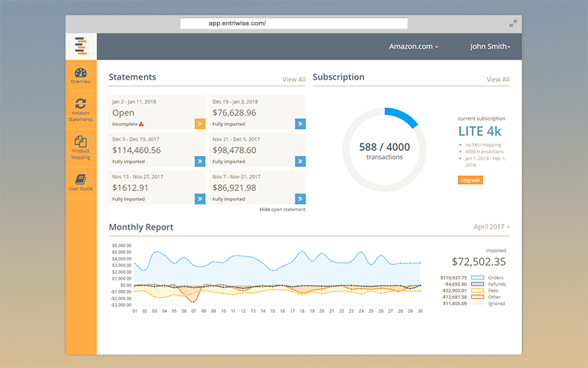Open the incomplete Open statement orange arrow
This screenshot has width=588, height=368.
(x=200, y=124)
